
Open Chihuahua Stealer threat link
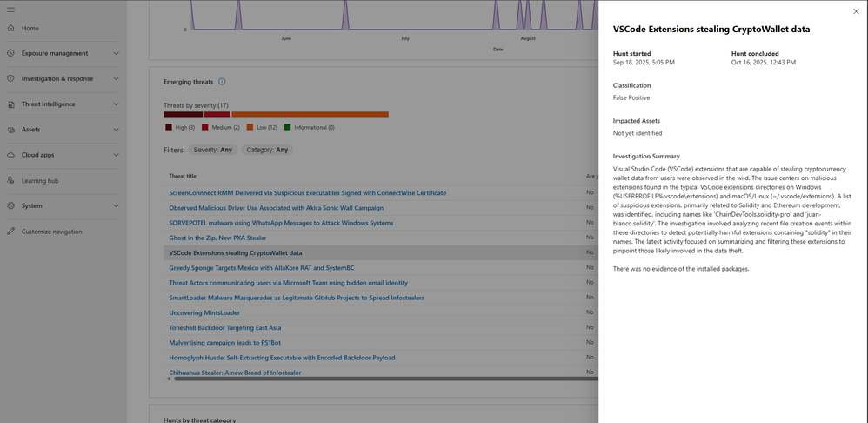click(x=235, y=373)
